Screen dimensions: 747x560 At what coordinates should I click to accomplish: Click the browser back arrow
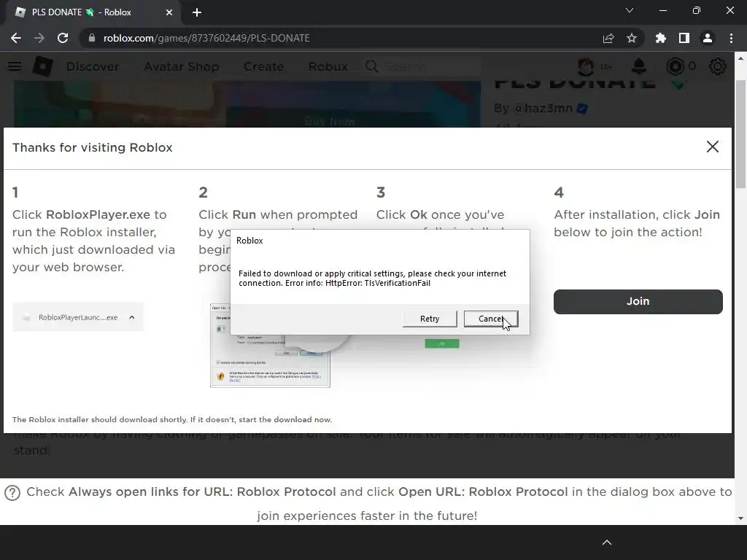(16, 38)
